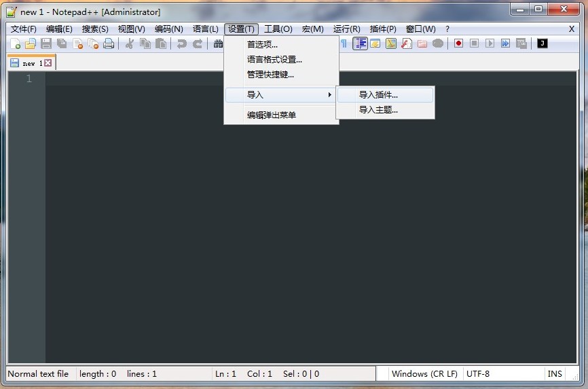Click the Undo arrow icon
588x389 pixels.
point(181,44)
